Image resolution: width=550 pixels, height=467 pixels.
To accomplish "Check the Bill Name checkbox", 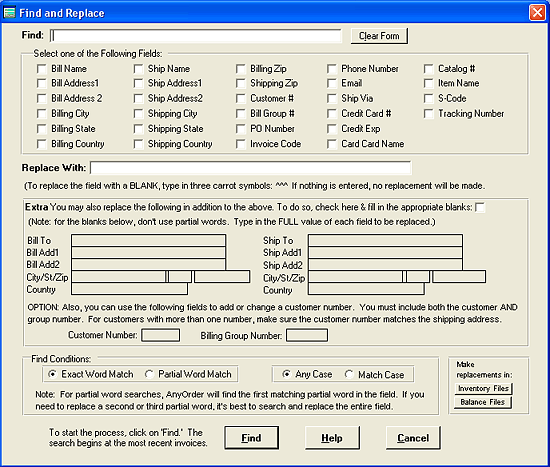I will tap(42, 69).
